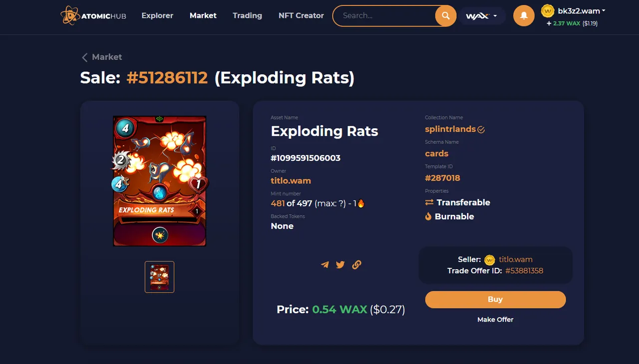Copy sale link icon
This screenshot has width=639, height=364.
tap(356, 265)
